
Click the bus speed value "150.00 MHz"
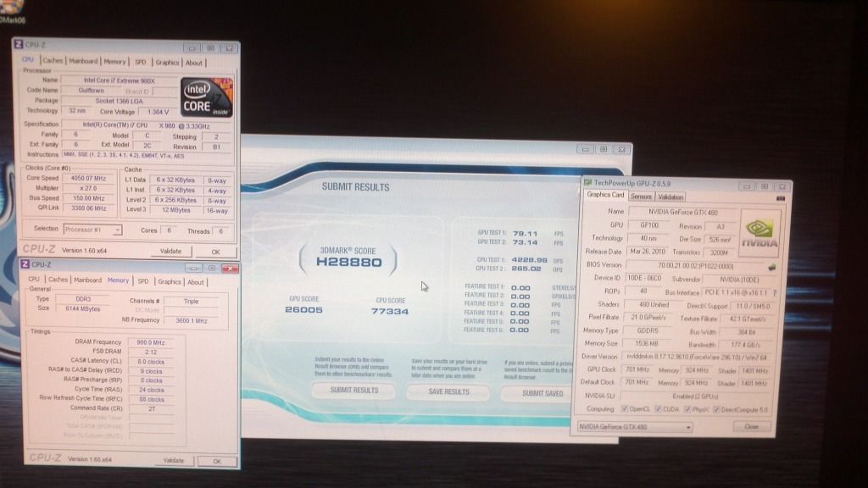88,198
